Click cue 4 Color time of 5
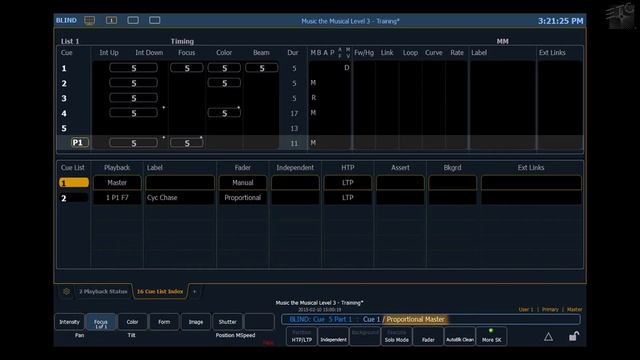The width and height of the screenshot is (640, 360). pyautogui.click(x=224, y=113)
